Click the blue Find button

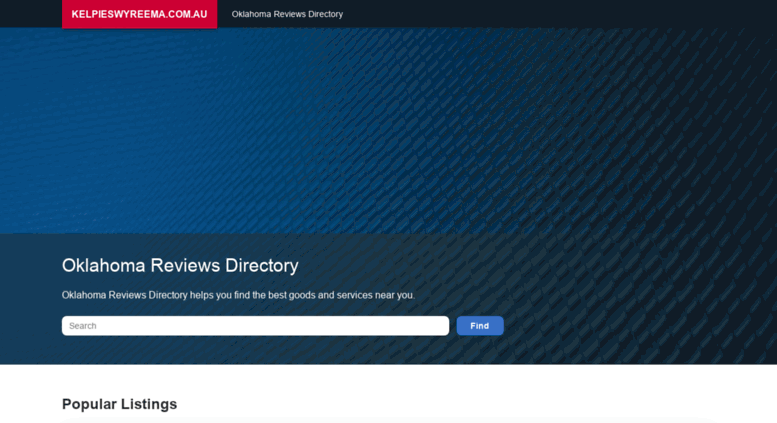point(480,325)
